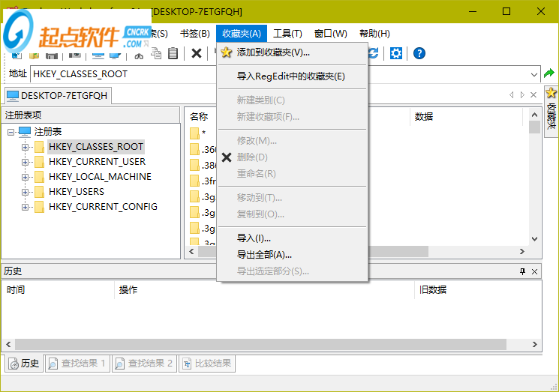This screenshot has width=559, height=392.
Task: Click the History horizontal scrollbar thumb
Action: (260, 344)
